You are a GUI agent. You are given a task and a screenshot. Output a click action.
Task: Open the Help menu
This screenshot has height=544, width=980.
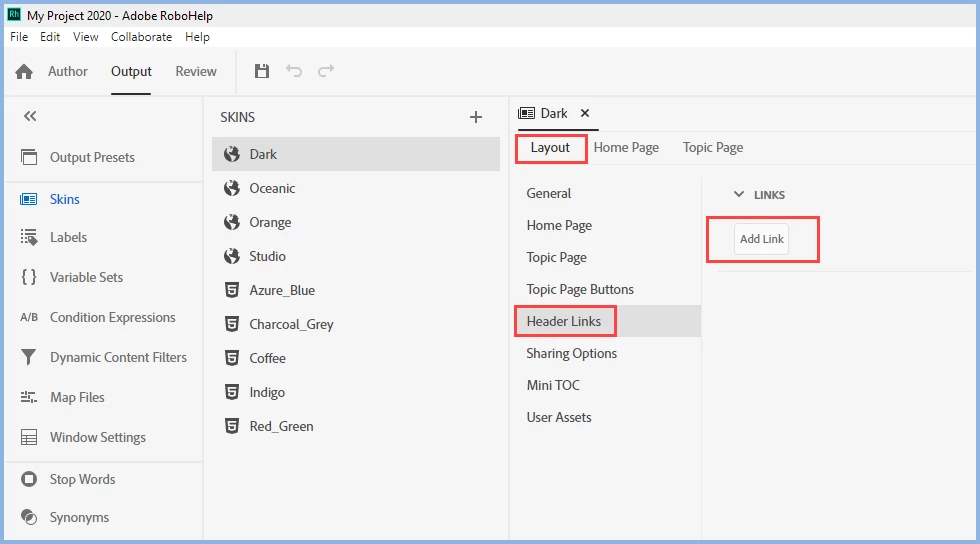(x=197, y=37)
